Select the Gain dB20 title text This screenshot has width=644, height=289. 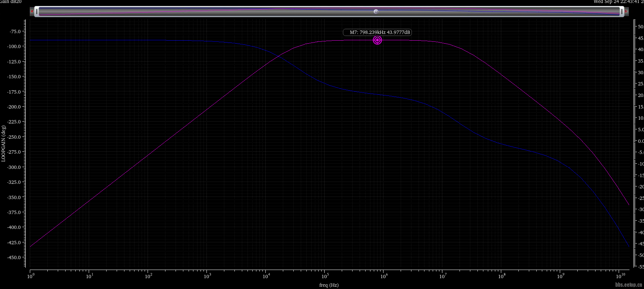10,2
